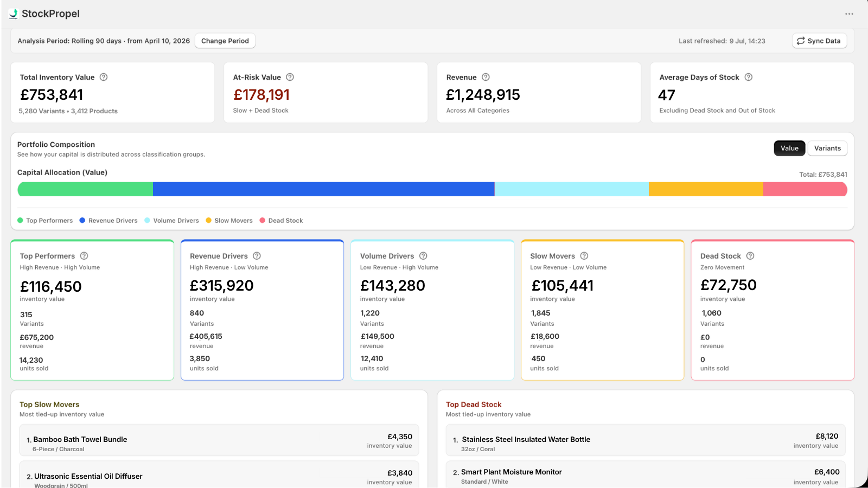Open the Revenue metric help icon
Screen dimensions: 868x488
click(x=486, y=77)
